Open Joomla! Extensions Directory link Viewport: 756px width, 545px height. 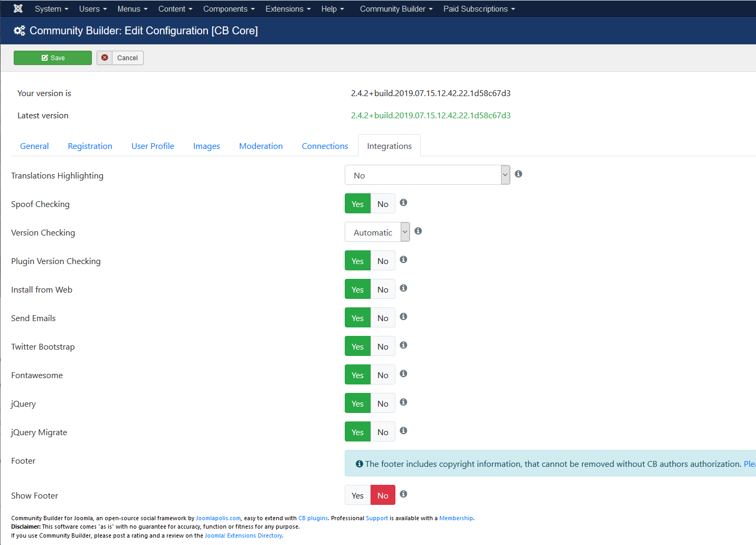tap(243, 535)
